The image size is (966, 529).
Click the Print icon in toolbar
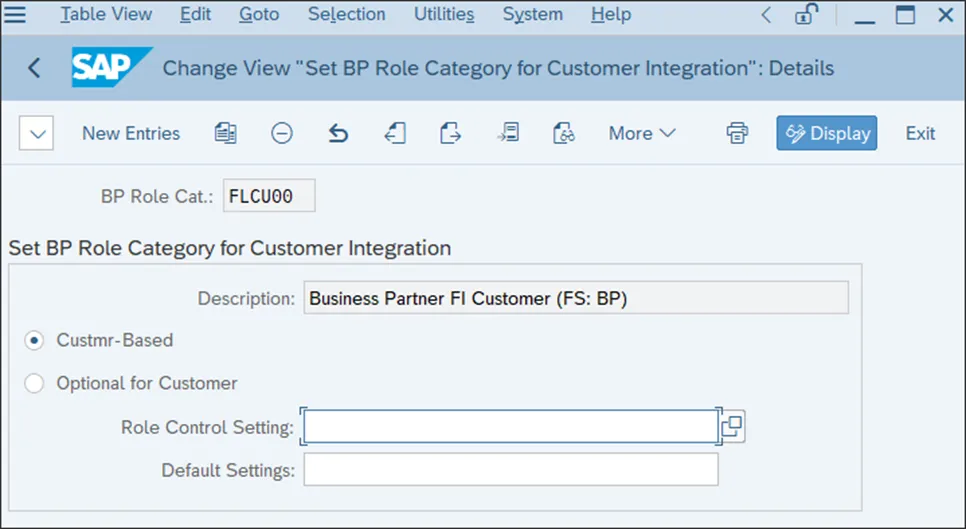pyautogui.click(x=737, y=133)
